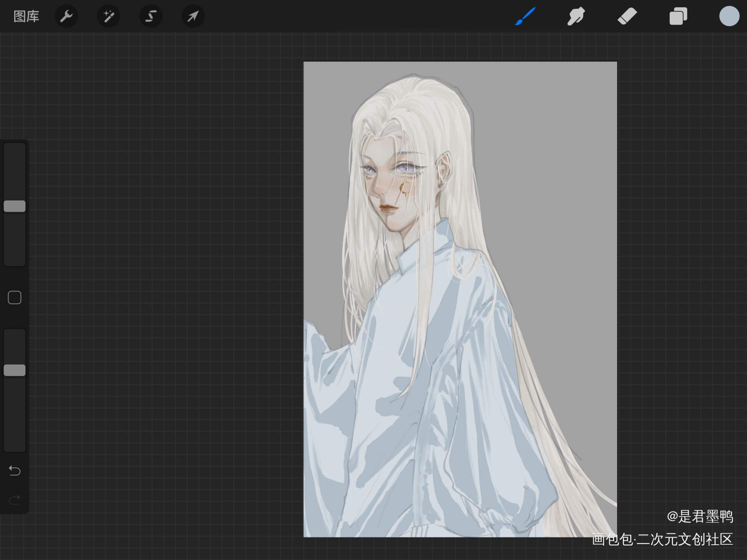Click the brush size slider handle
This screenshot has height=560, width=747.
(15, 206)
